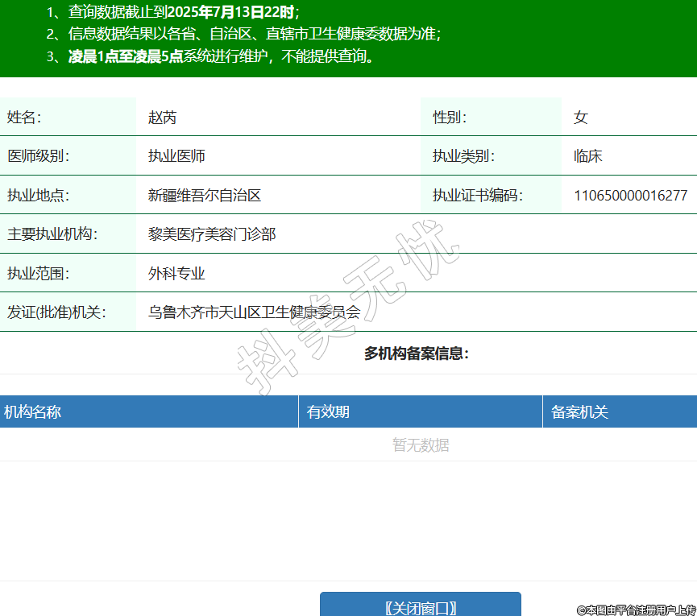This screenshot has height=616, width=697.
Task: Click the certificate number 110650000016277
Action: (x=630, y=195)
